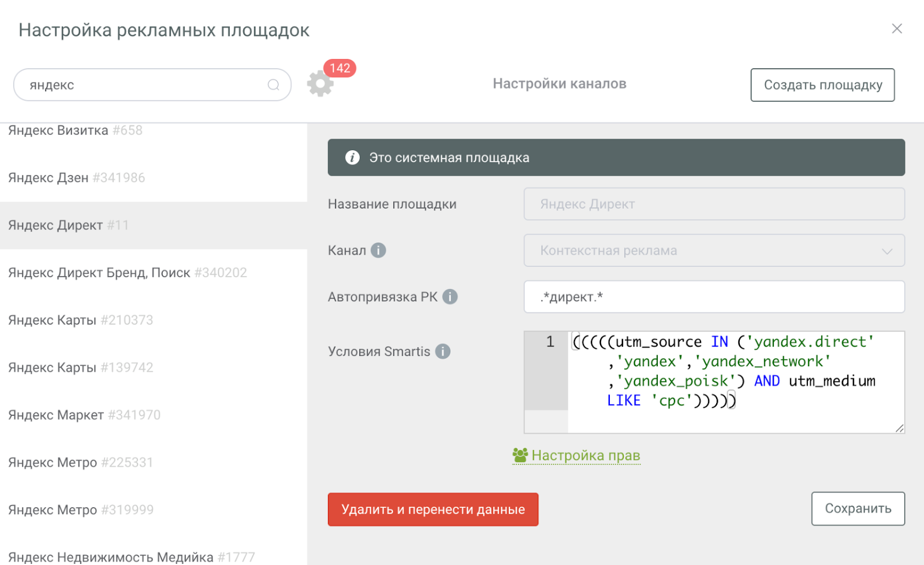Click the Сохранить button
924x565 pixels.
[858, 508]
